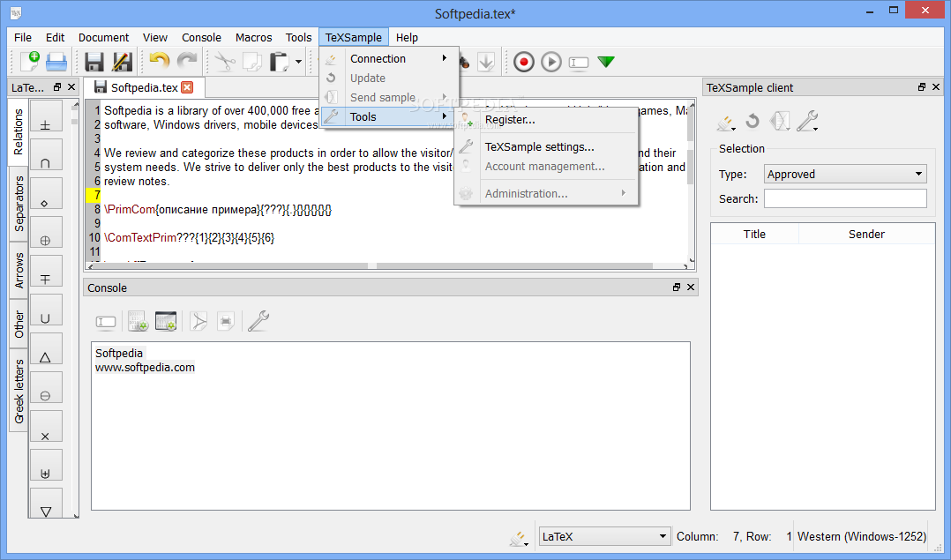Click the compile document icon in Console
Viewport: 951px width, 560px height.
[138, 321]
